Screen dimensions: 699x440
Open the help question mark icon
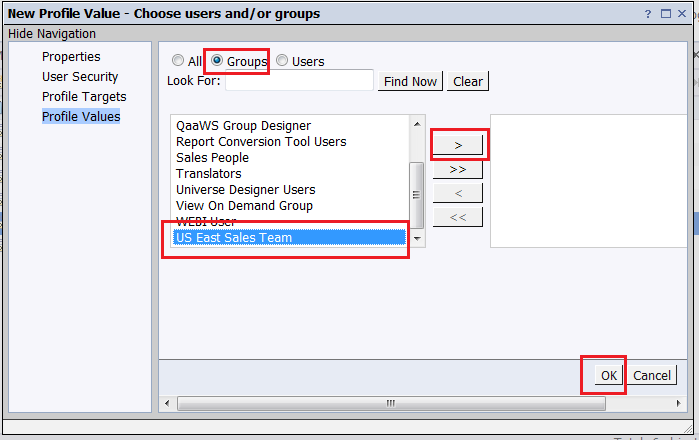648,14
